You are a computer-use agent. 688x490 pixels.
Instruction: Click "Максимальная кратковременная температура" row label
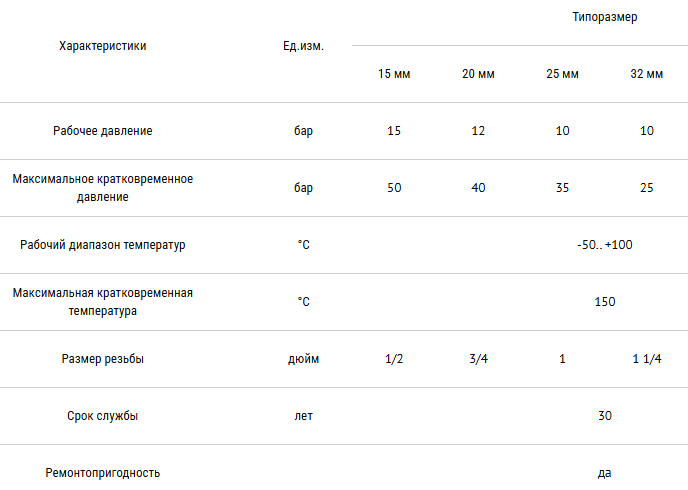pos(103,302)
